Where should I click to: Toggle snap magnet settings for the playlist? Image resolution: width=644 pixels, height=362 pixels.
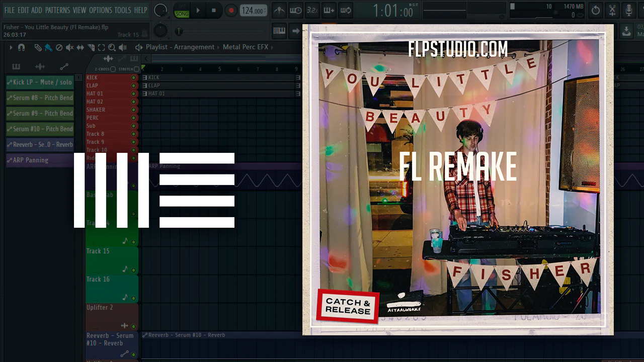[x=21, y=47]
